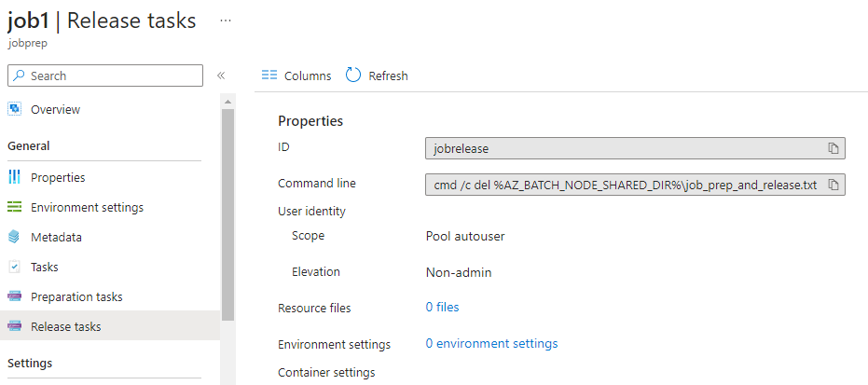Image resolution: width=868 pixels, height=385 pixels.
Task: Click the search magnifier icon
Action: [19, 76]
